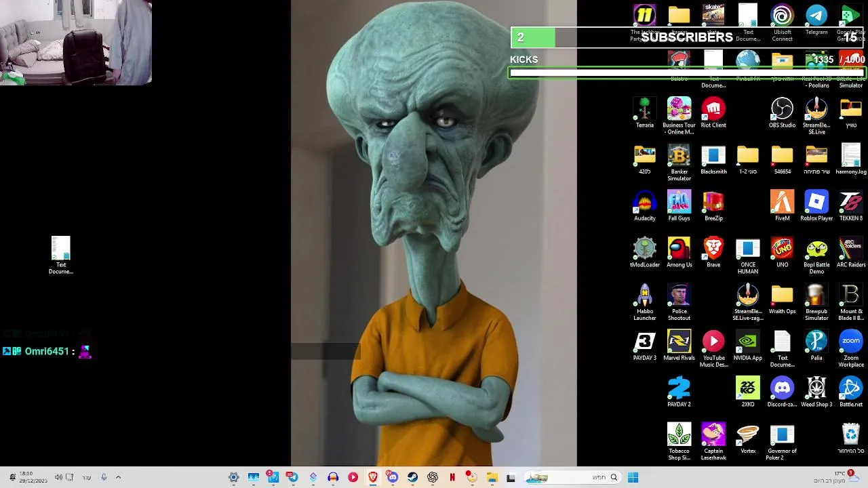Launch Battle.net desktop shortcut
Image resolution: width=868 pixels, height=488 pixels.
850,392
